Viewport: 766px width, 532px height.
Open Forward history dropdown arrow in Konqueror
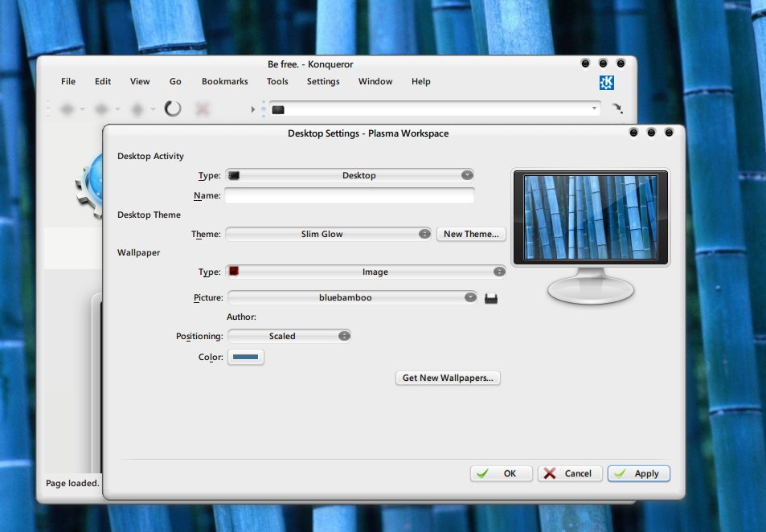(117, 109)
